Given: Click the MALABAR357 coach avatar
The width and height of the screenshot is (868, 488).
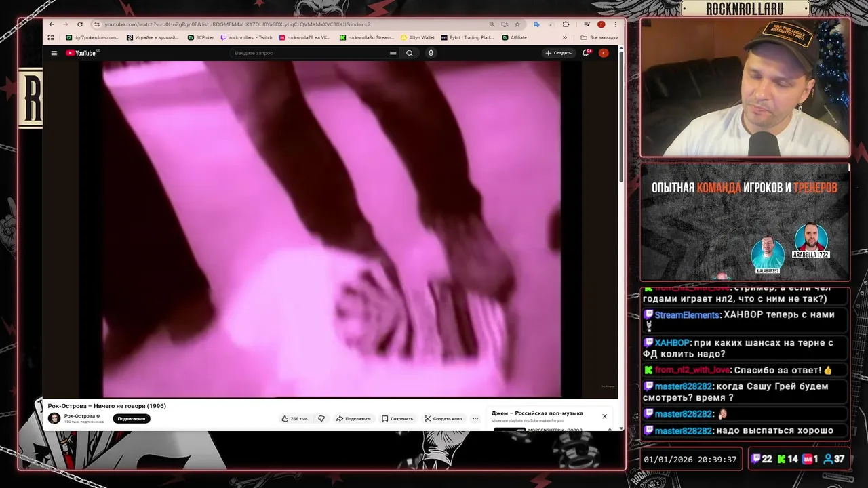Looking at the screenshot, I should 768,253.
